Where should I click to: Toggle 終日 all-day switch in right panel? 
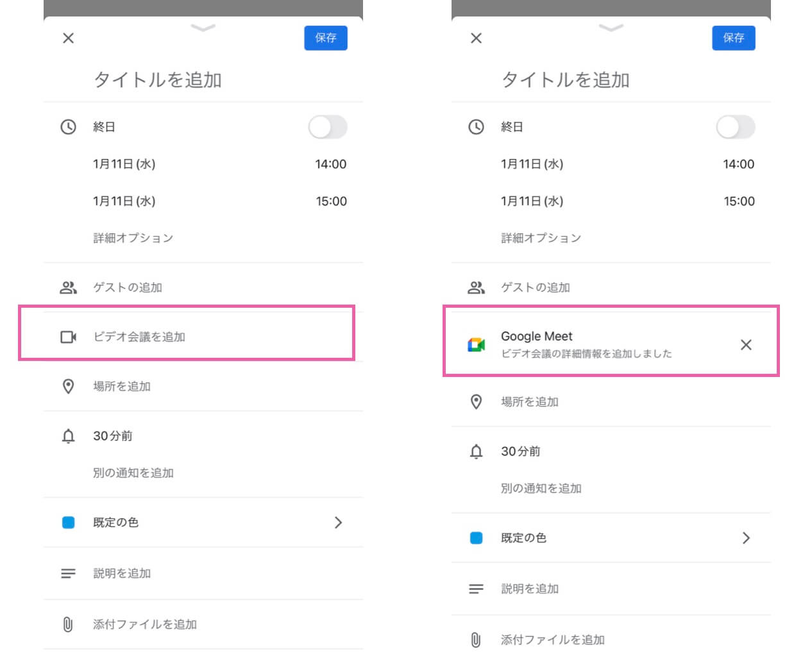click(736, 127)
